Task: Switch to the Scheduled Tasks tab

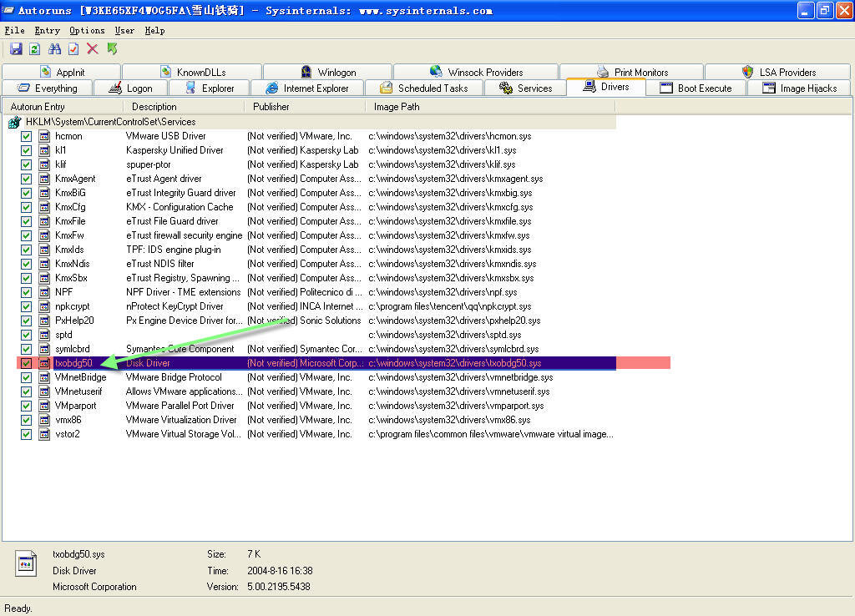Action: point(423,88)
